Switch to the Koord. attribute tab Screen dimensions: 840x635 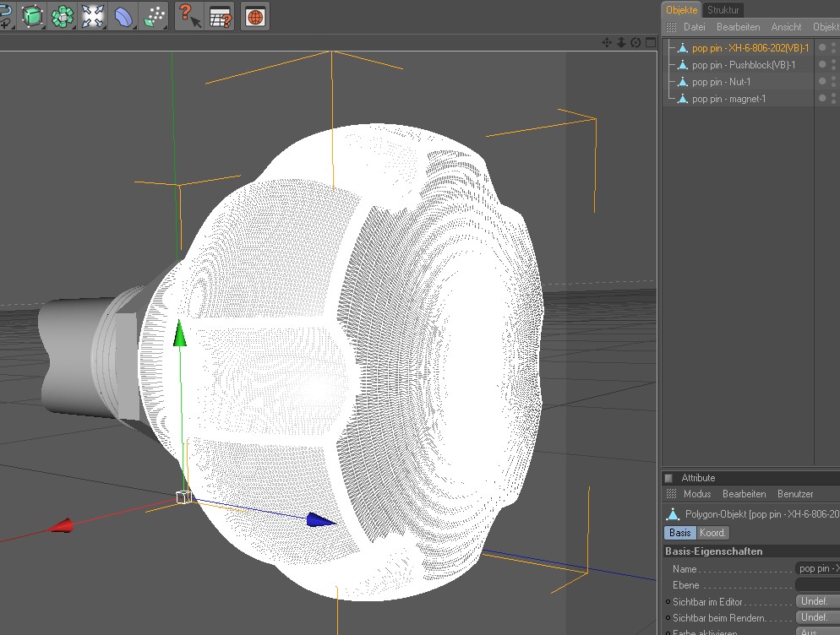(x=712, y=533)
